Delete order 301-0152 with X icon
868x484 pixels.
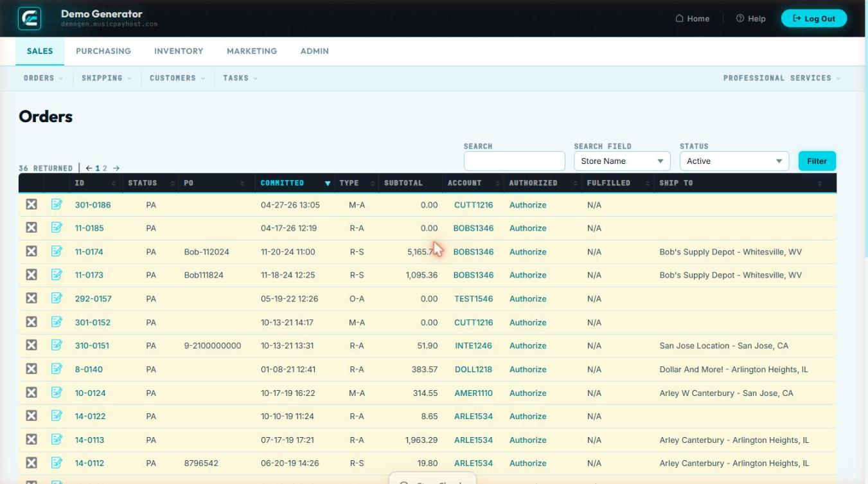click(x=31, y=322)
